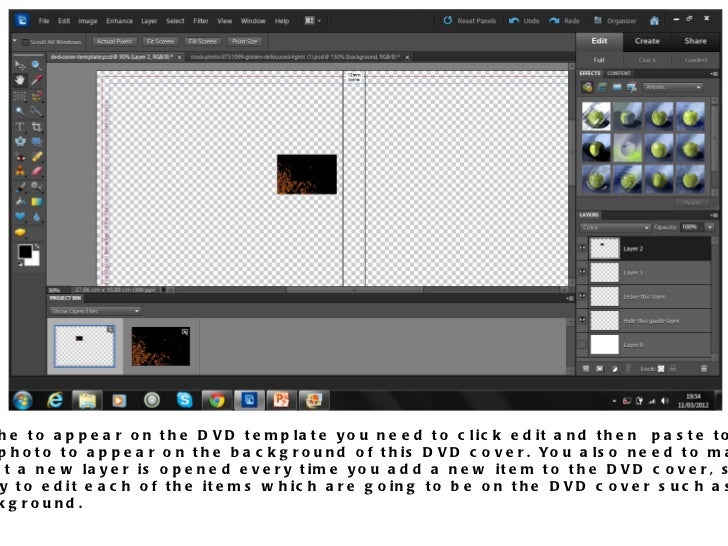Select the Quick Selection tool

click(x=36, y=111)
